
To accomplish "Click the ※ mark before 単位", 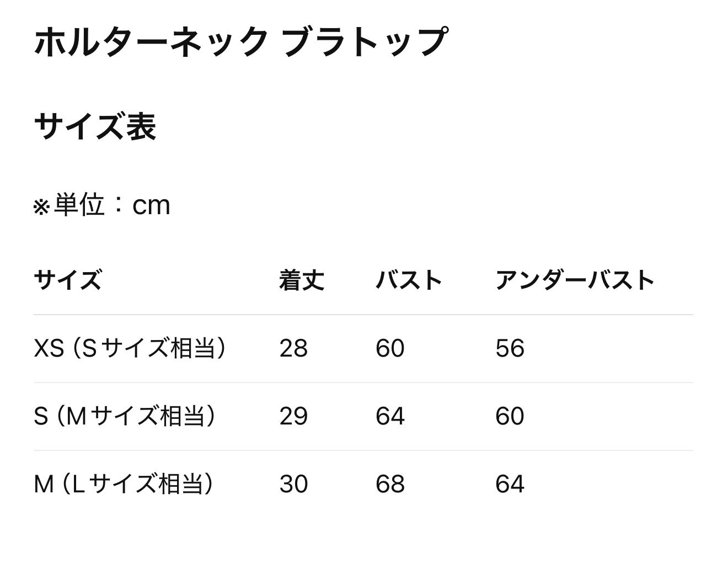I will tap(41, 207).
